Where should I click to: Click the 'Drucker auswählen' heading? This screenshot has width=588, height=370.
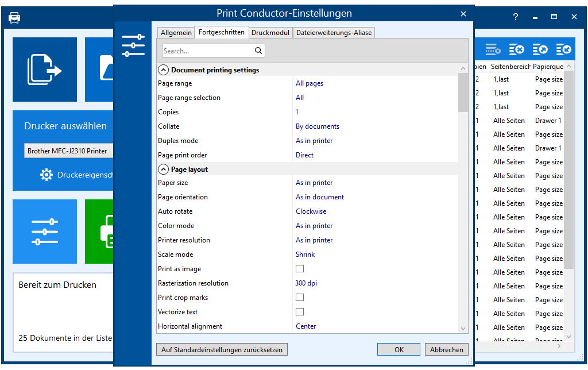[x=65, y=126]
